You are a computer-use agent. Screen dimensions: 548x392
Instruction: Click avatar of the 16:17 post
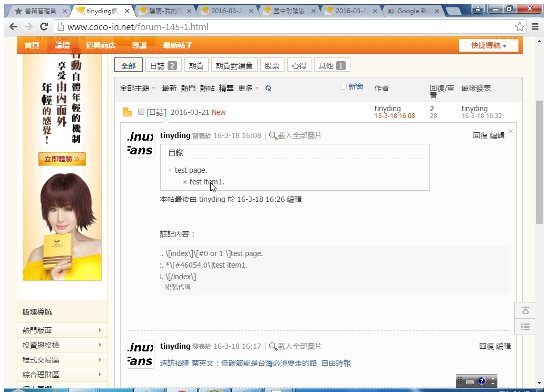pyautogui.click(x=140, y=355)
